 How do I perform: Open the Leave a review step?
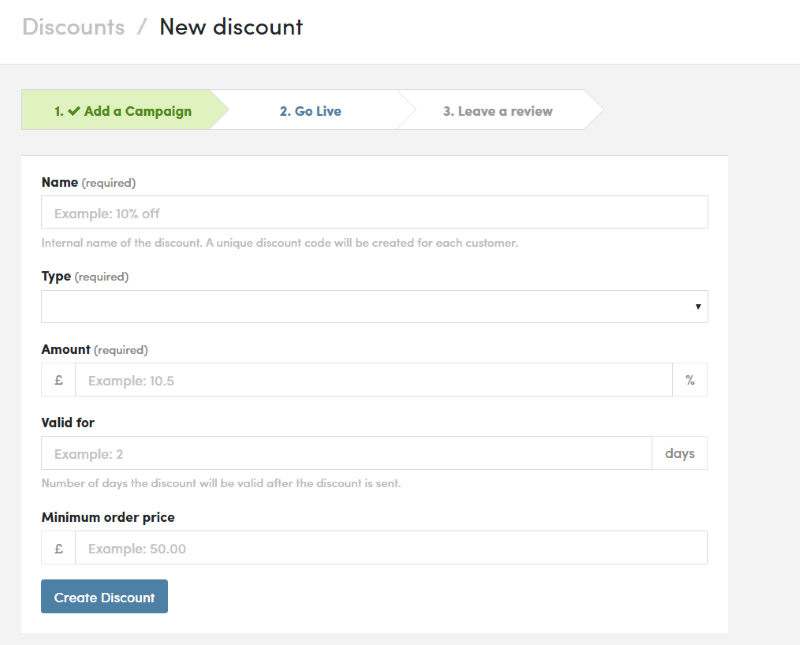[x=498, y=111]
